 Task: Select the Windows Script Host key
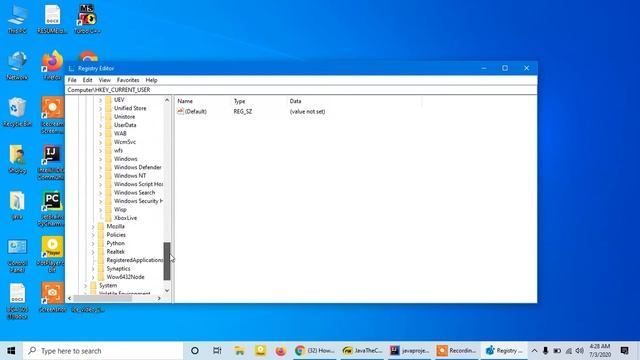[138, 184]
